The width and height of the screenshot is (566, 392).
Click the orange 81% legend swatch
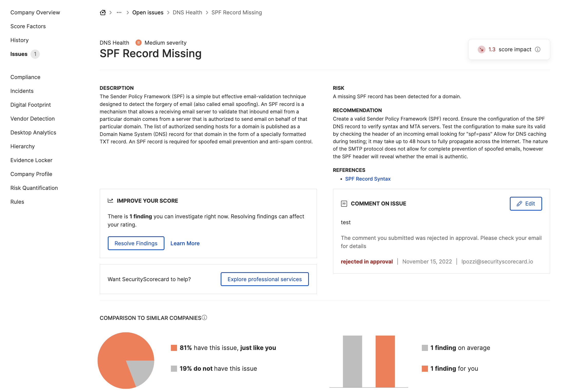(x=174, y=348)
